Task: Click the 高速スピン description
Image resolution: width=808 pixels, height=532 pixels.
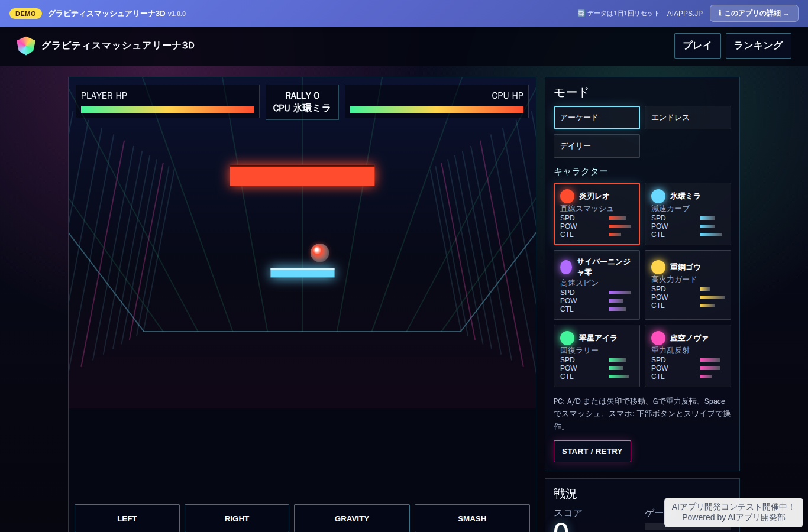Action: (x=579, y=283)
